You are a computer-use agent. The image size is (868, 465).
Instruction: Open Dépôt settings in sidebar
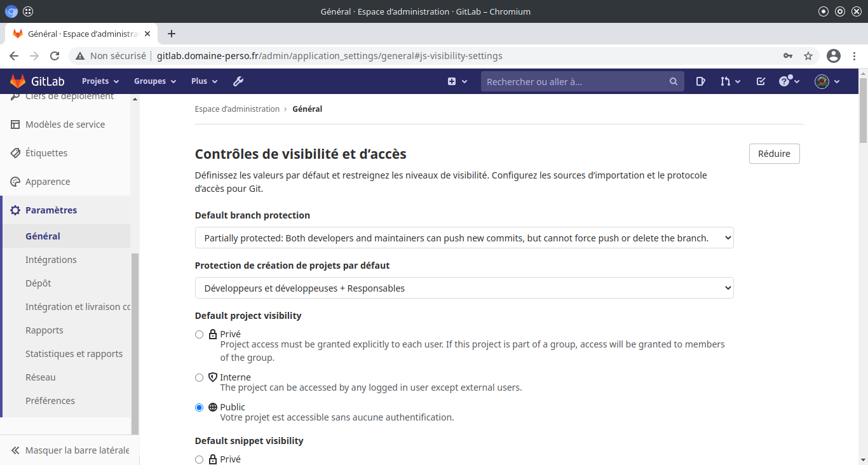(x=38, y=283)
